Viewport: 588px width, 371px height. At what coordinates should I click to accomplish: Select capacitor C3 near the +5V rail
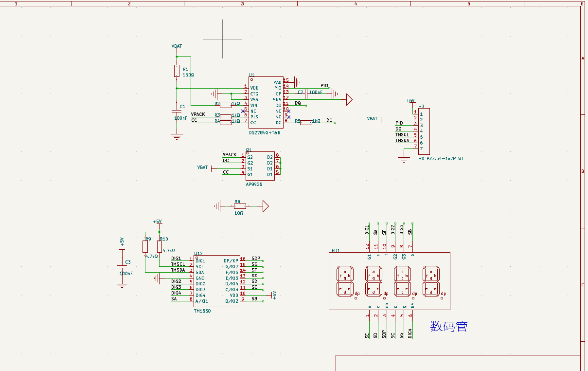[x=122, y=267]
